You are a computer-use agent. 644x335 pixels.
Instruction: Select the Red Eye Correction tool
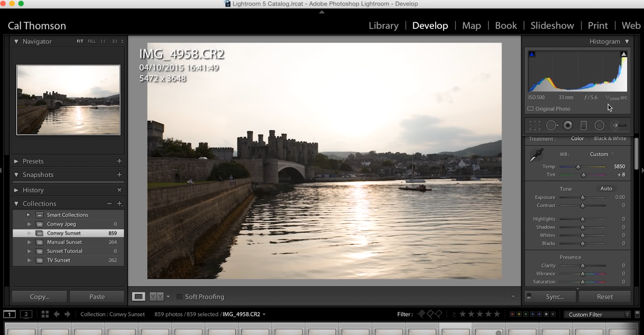(x=568, y=126)
